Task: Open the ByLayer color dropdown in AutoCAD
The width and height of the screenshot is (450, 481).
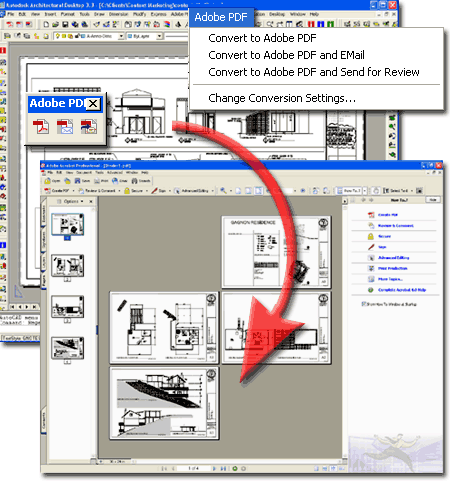Action: [159, 36]
